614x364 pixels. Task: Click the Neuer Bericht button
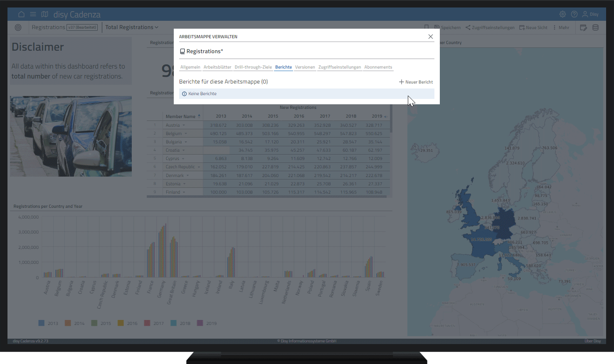(416, 82)
